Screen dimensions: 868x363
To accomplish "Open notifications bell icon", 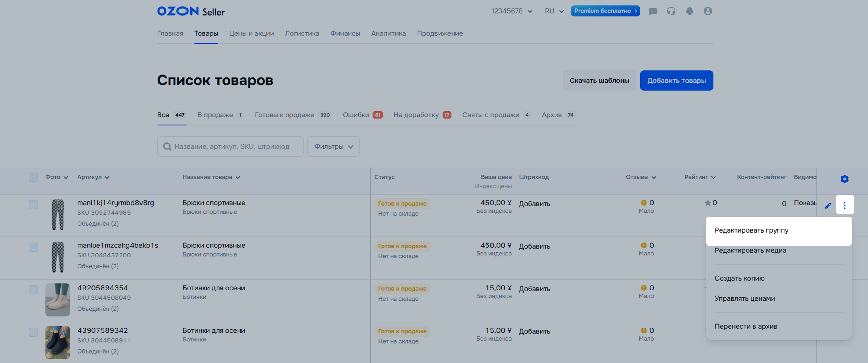I will click(x=689, y=11).
